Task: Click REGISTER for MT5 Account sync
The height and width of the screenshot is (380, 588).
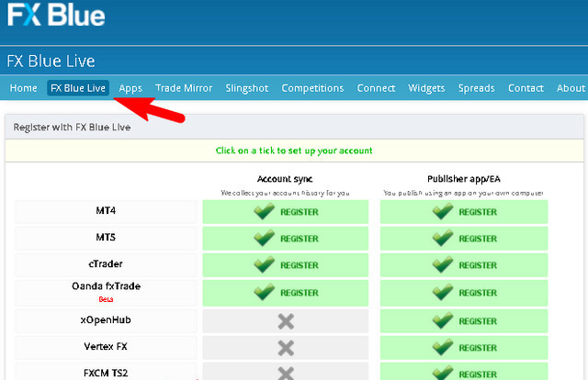Action: [300, 239]
